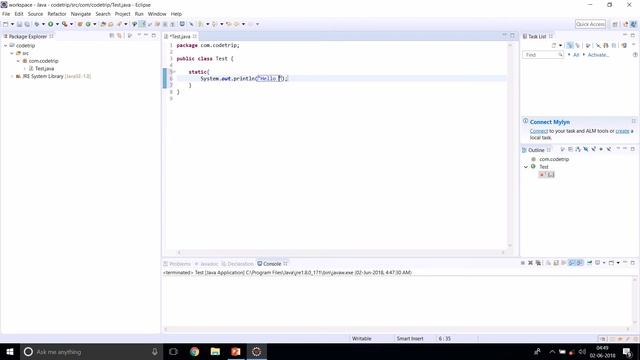Toggle Link with Editor in Package Explorer

[120, 36]
